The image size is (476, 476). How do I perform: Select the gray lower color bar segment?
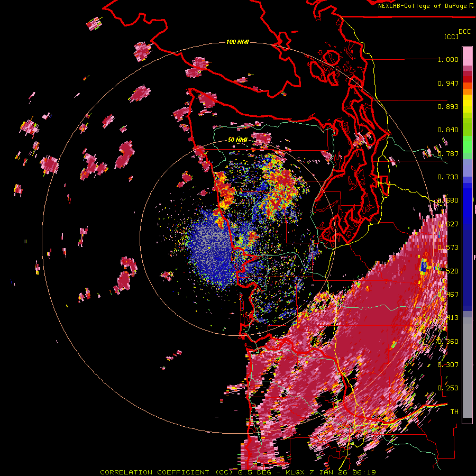pos(467,370)
